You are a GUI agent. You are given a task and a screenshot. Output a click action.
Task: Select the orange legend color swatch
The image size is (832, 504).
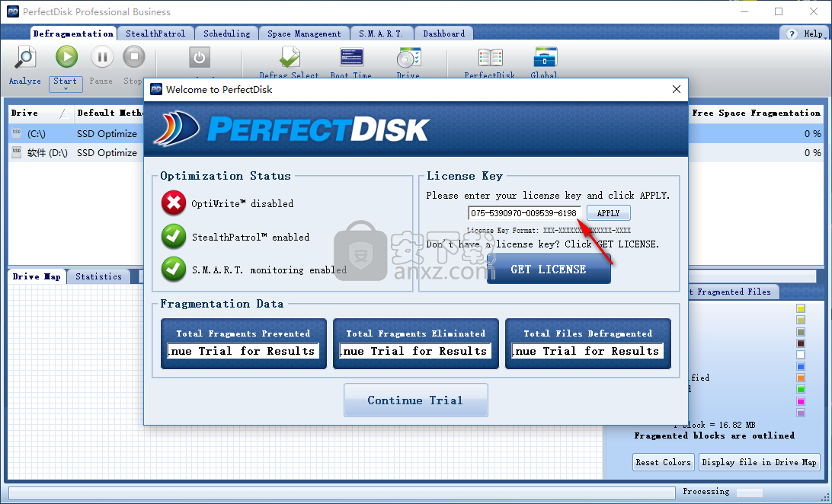[801, 378]
